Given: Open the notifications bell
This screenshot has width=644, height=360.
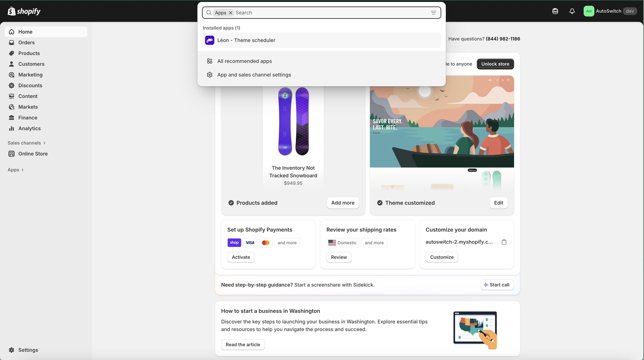Looking at the screenshot, I should pyautogui.click(x=572, y=11).
